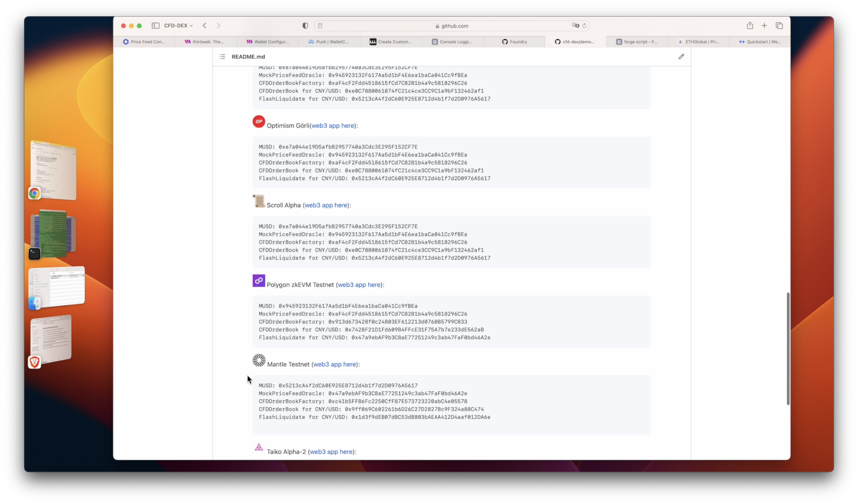
Task: Go back to the previous page
Action: pos(204,26)
